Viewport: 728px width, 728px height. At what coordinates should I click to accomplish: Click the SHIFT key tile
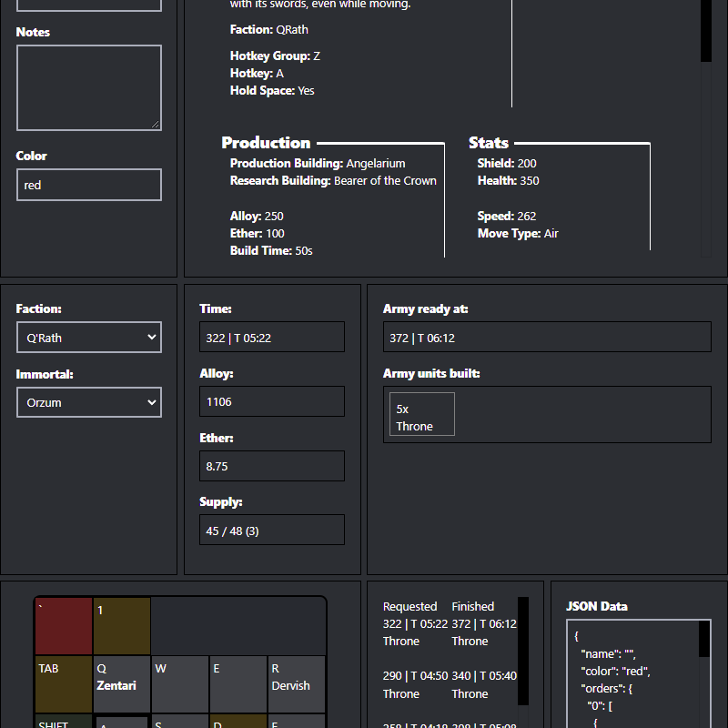tap(63, 721)
